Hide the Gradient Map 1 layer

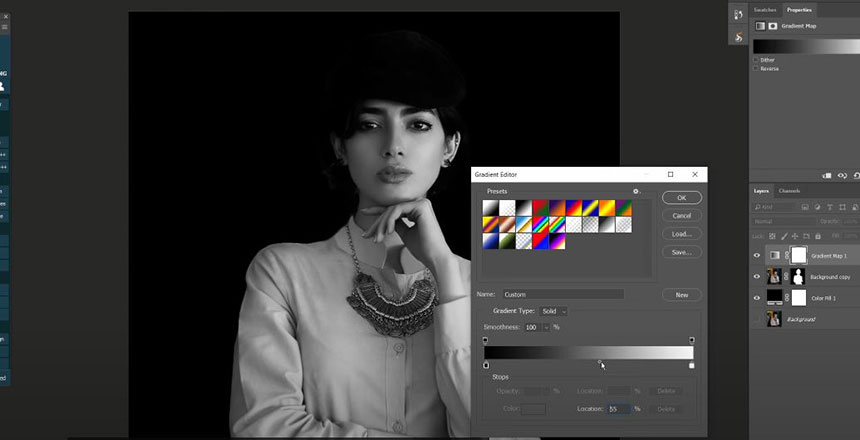click(757, 256)
